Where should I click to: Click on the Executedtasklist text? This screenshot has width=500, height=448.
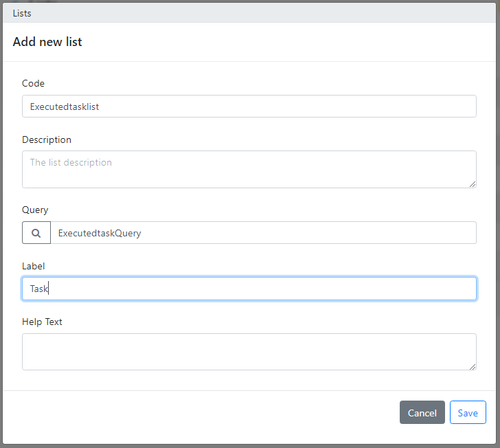click(x=65, y=107)
